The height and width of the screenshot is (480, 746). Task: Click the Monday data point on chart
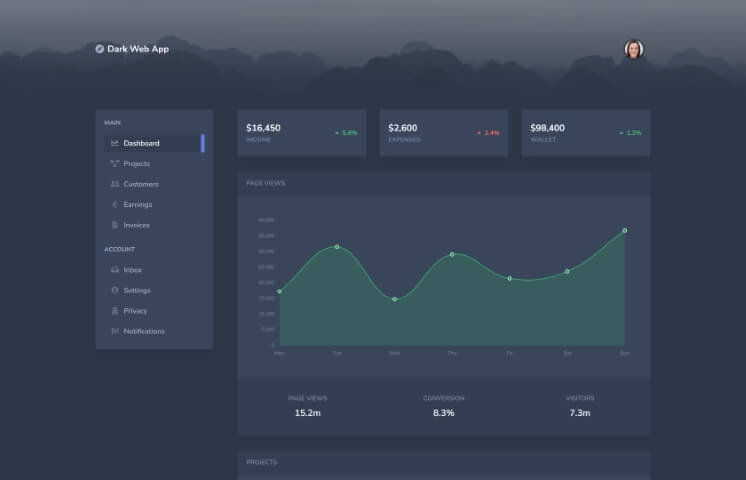[x=280, y=292]
